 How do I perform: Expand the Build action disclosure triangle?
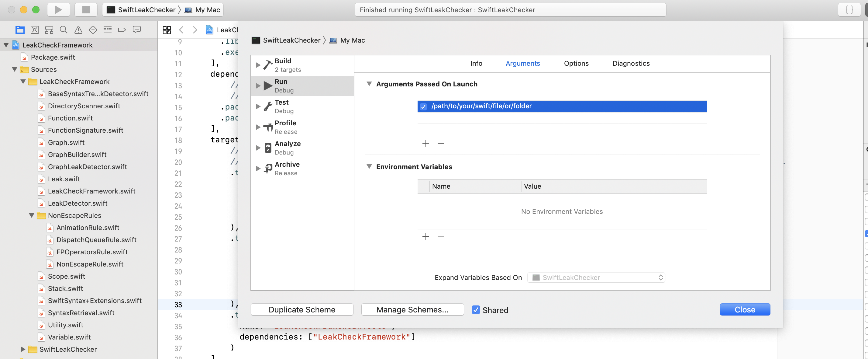258,65
